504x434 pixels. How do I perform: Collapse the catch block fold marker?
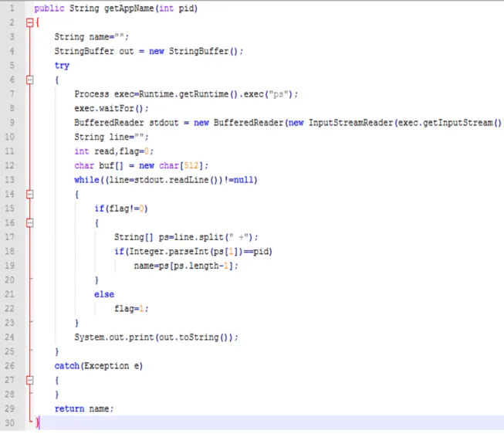(29, 380)
